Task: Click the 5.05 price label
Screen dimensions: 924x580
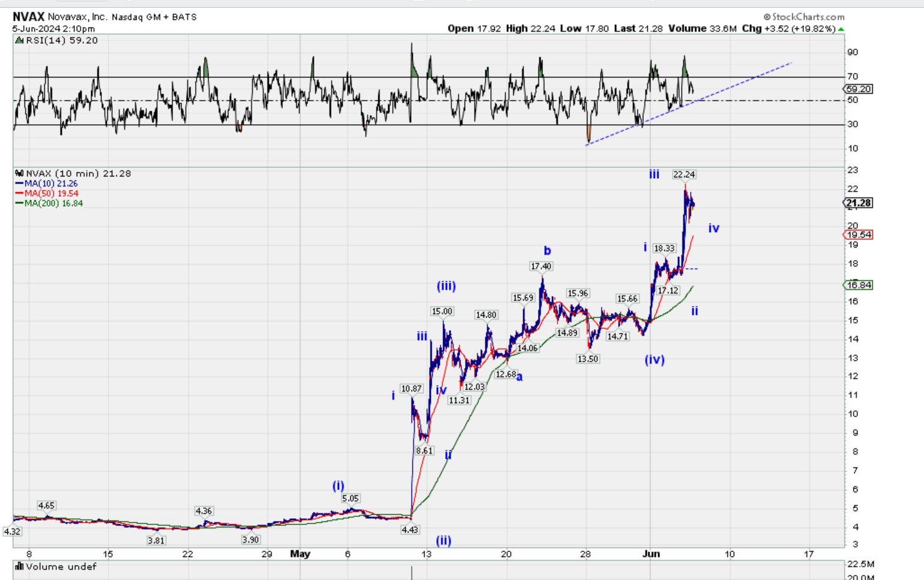Action: [350, 498]
